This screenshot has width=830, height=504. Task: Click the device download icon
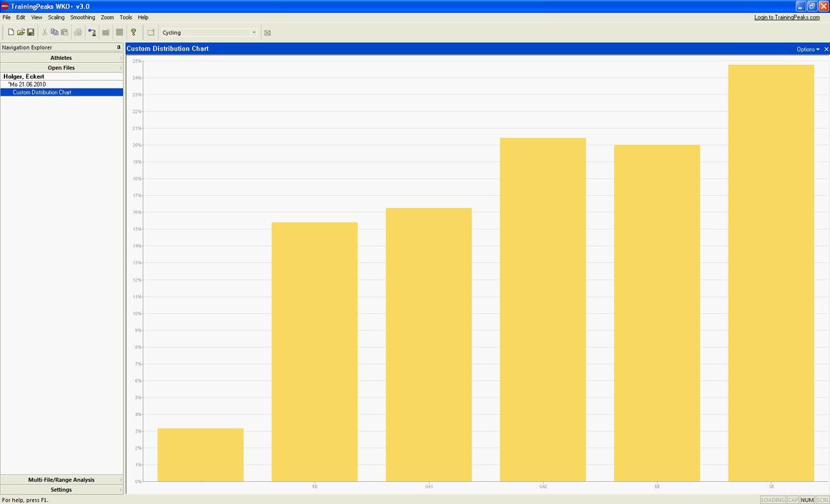92,32
